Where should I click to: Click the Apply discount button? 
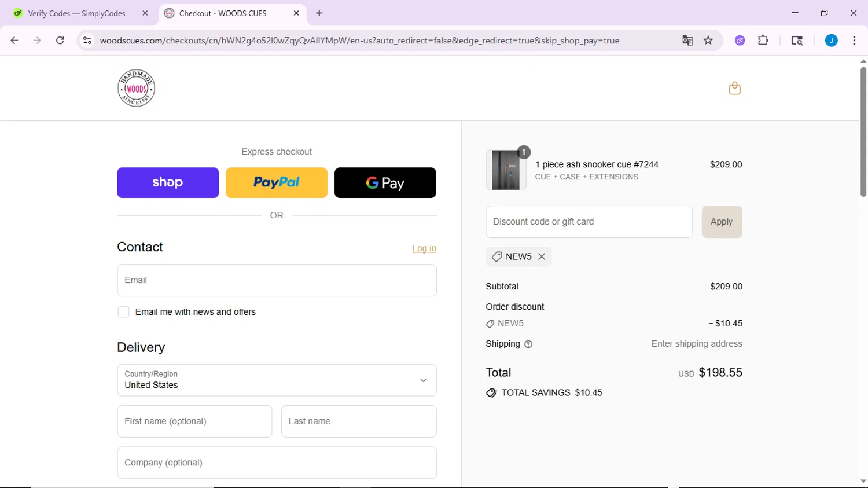[x=722, y=222]
